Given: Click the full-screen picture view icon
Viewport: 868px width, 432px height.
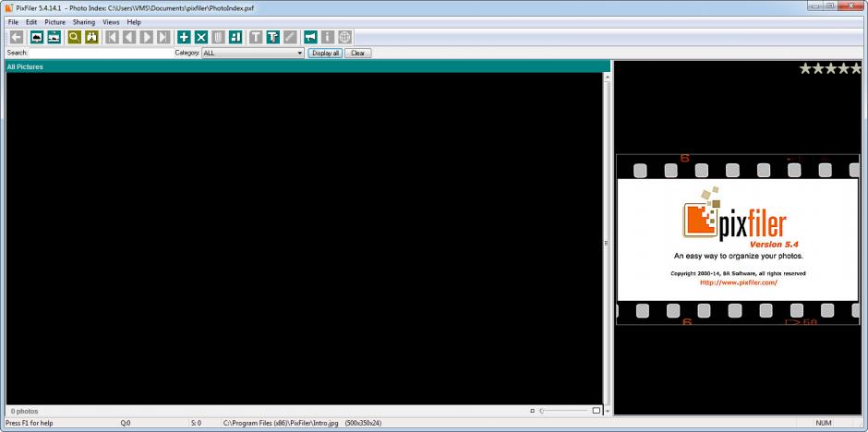Looking at the screenshot, I should [x=37, y=37].
